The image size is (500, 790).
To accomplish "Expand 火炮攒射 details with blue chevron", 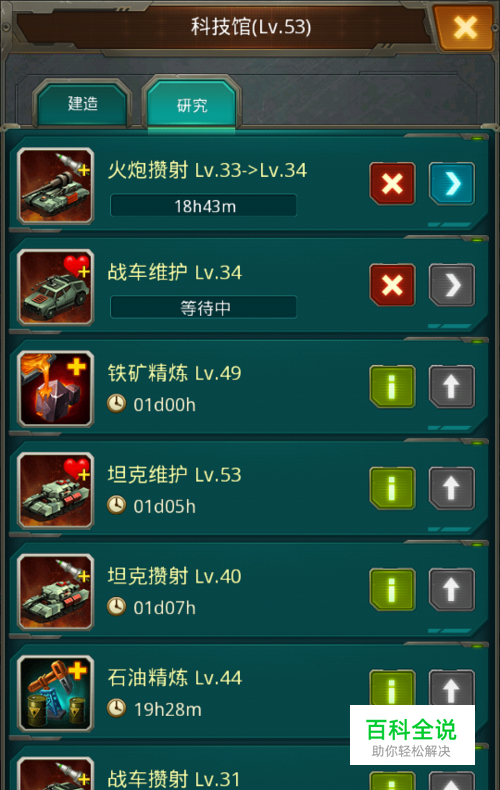I will pos(452,183).
